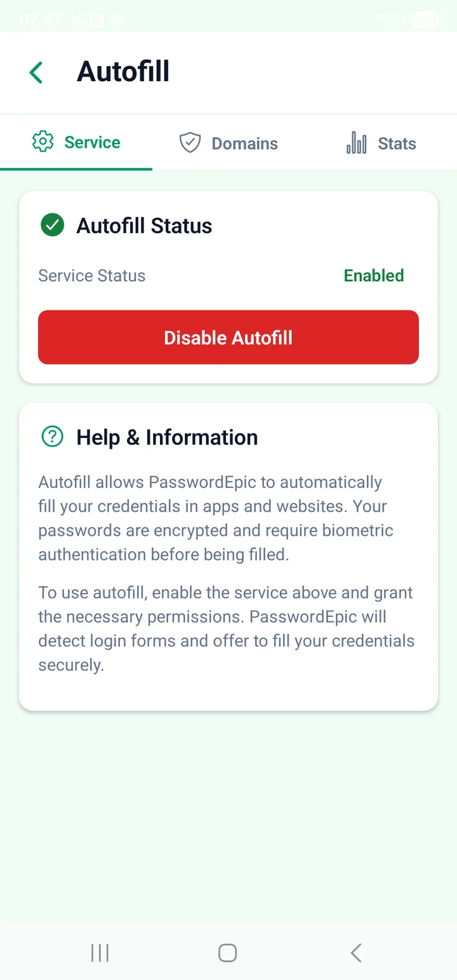
Task: Select the Service tab label
Action: click(x=92, y=142)
